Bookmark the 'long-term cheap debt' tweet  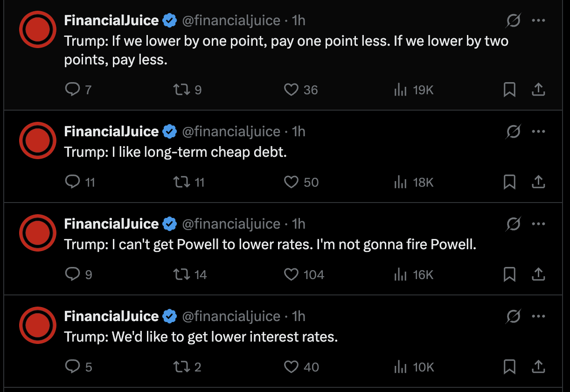509,182
